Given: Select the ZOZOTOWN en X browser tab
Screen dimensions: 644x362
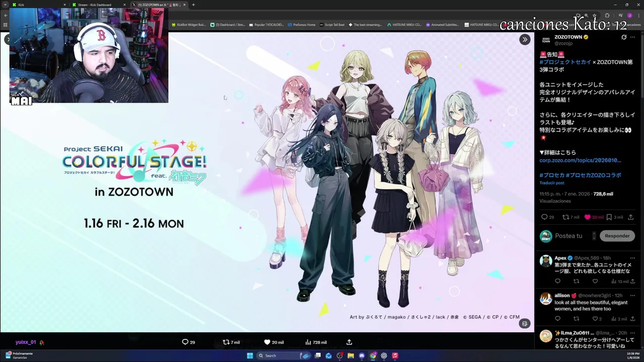Looking at the screenshot, I should click(x=158, y=5).
